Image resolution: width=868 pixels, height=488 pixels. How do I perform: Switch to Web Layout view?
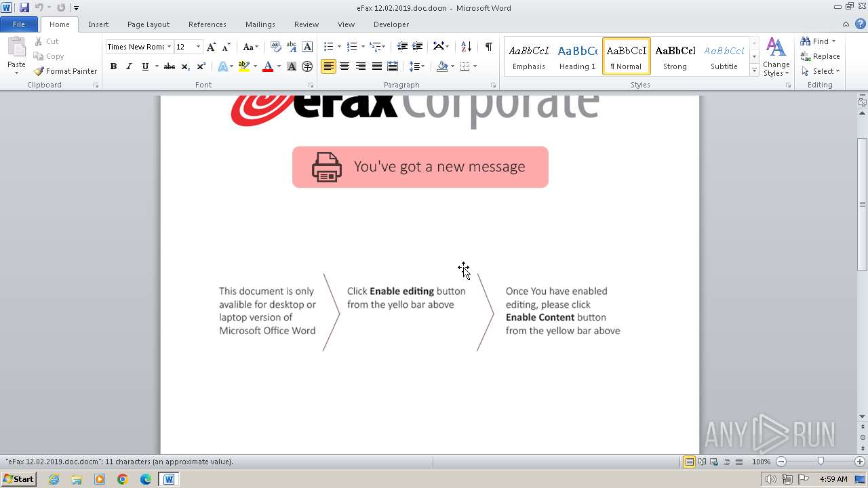click(714, 462)
